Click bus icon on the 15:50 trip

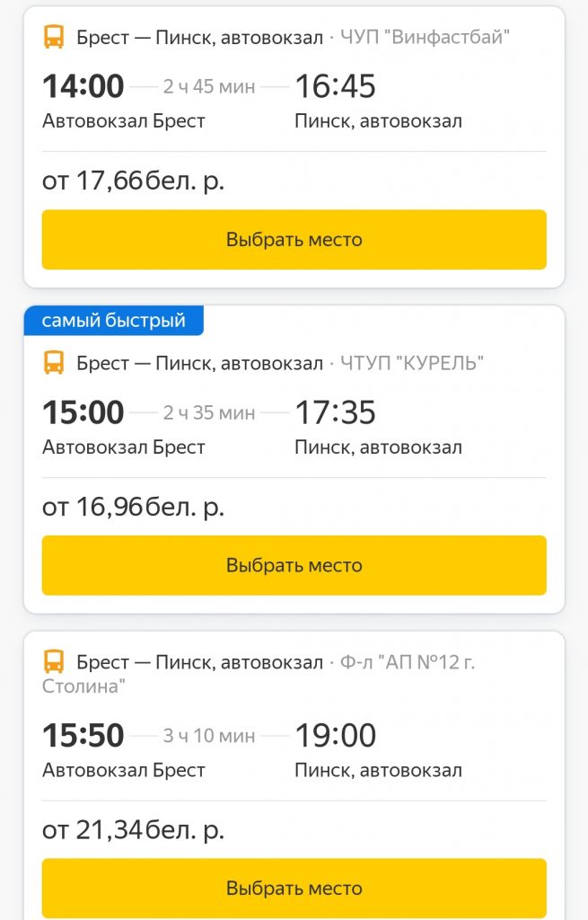pos(54,663)
